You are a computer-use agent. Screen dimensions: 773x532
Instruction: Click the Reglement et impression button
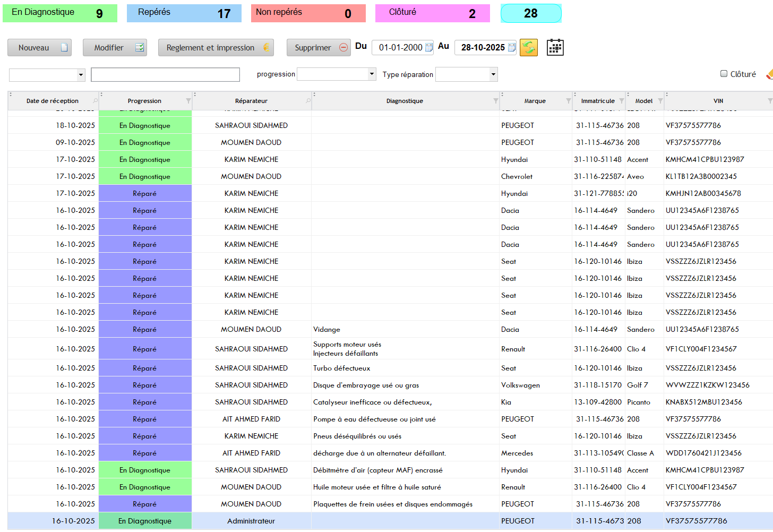(x=216, y=48)
